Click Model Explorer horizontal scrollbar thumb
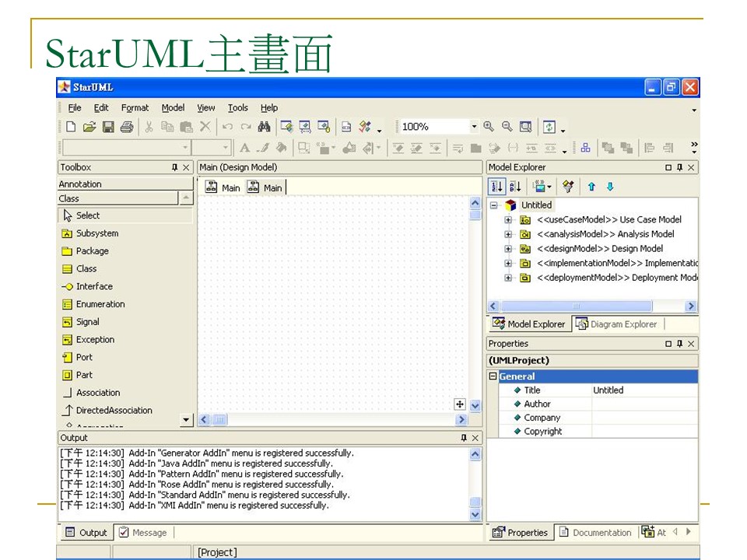This screenshot has width=747, height=560. tap(577, 306)
